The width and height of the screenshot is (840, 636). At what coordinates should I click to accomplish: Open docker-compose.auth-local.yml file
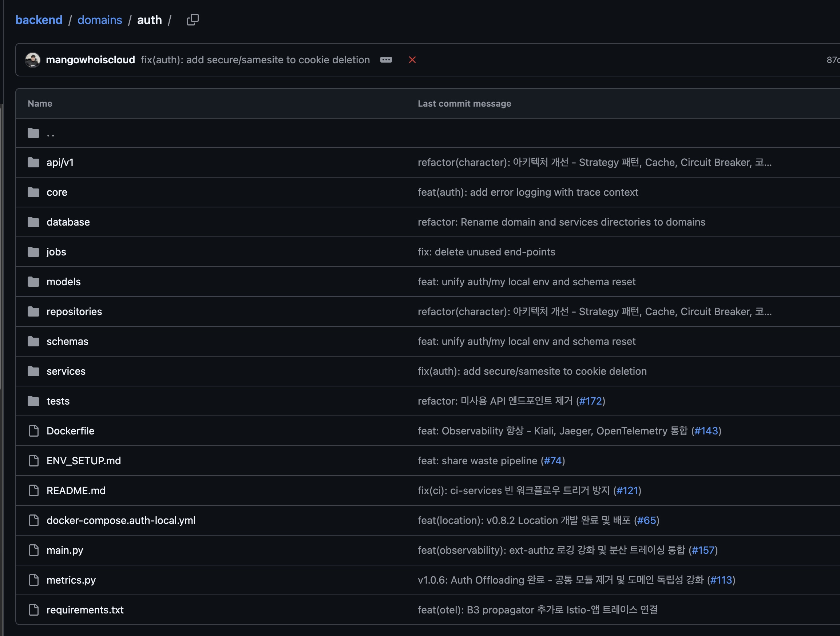click(x=121, y=521)
